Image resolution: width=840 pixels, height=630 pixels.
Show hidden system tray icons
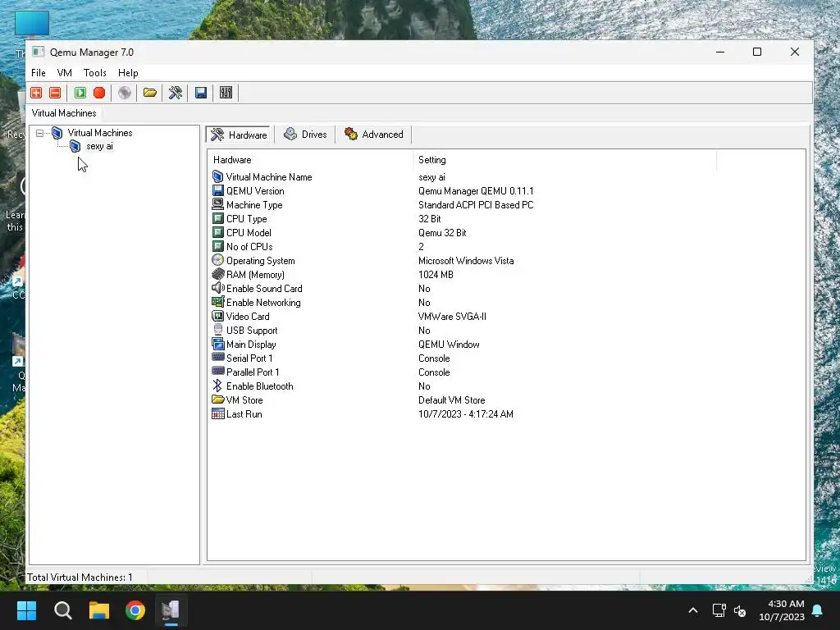click(692, 610)
